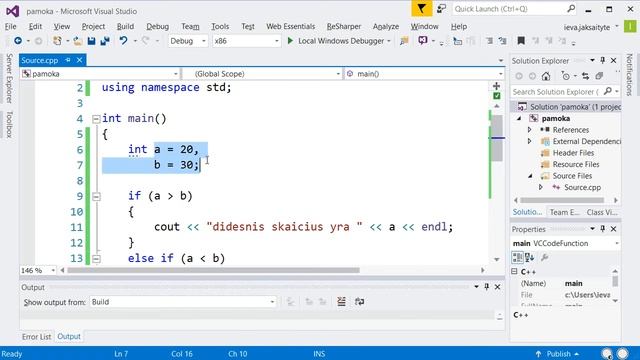This screenshot has height=360, width=640.
Task: Switch to the Class View tab
Action: pyautogui.click(x=602, y=212)
